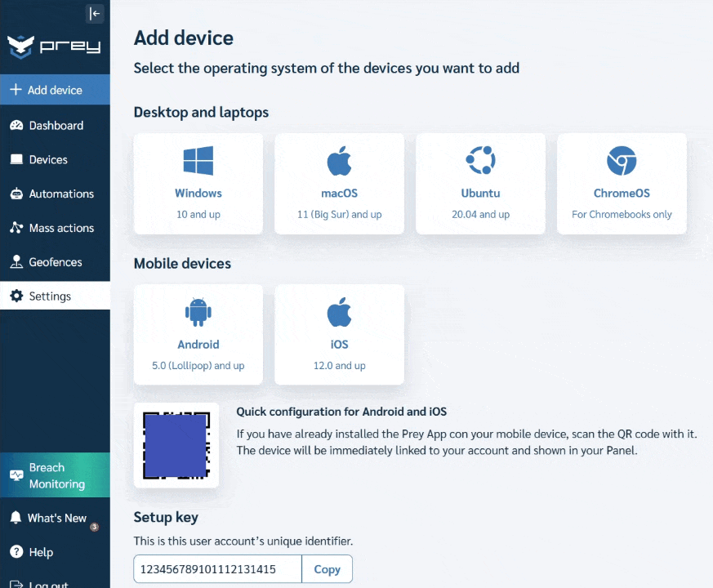Choose the ChromeOS link text
This screenshot has height=588, width=713.
point(622,194)
